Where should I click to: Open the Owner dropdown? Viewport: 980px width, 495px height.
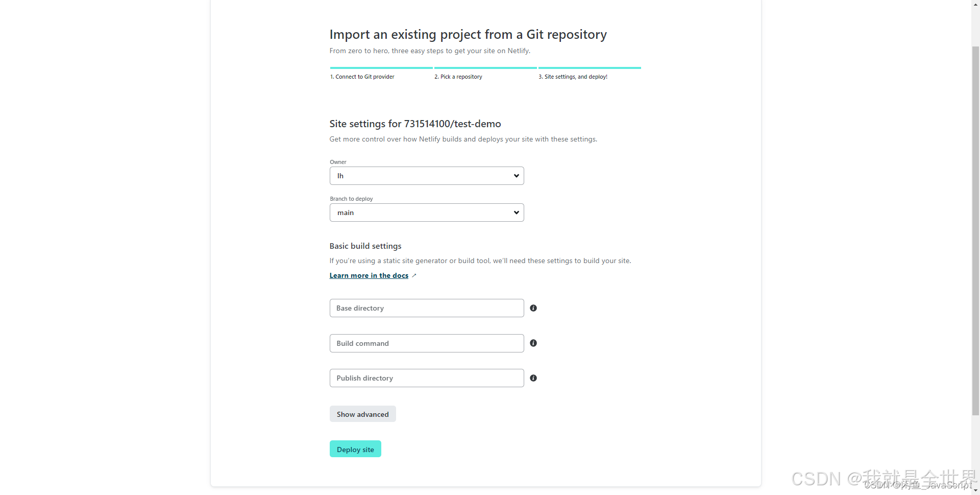[427, 176]
